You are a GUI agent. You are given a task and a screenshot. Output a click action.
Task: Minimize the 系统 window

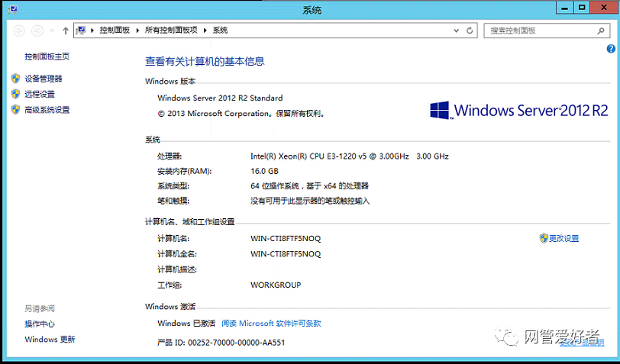point(566,7)
